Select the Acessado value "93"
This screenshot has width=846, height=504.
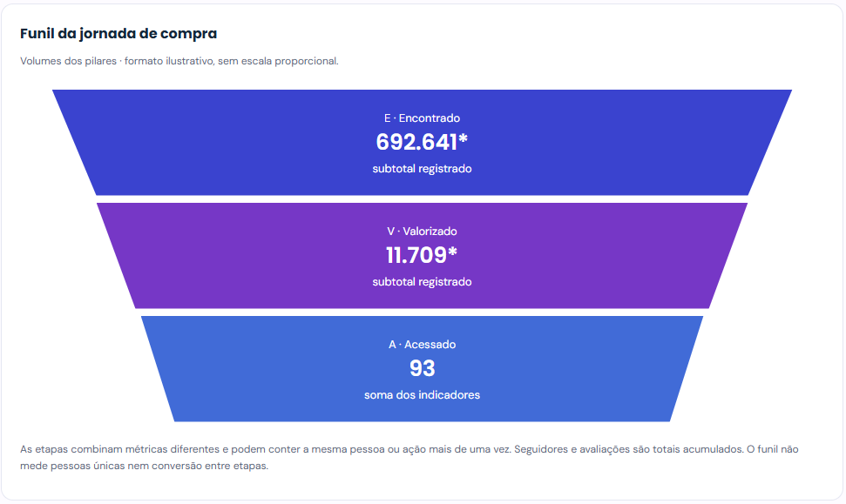point(422,369)
